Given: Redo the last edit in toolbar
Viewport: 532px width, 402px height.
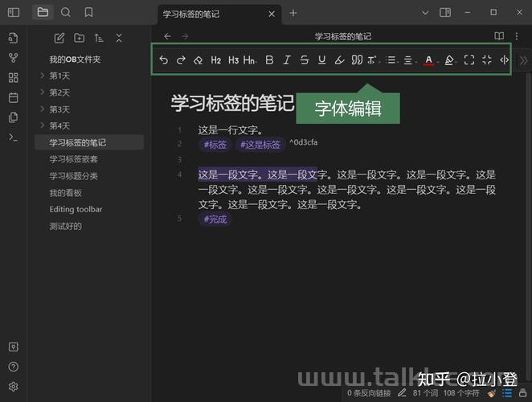Looking at the screenshot, I should (x=181, y=60).
